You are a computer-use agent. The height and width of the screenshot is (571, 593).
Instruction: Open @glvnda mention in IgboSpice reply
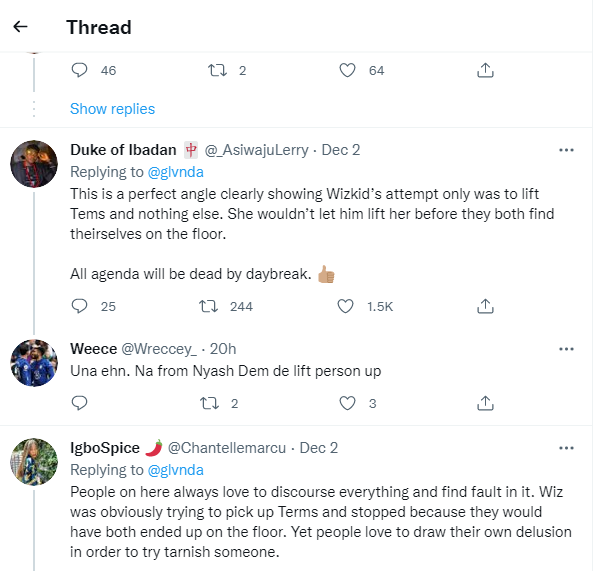(175, 470)
